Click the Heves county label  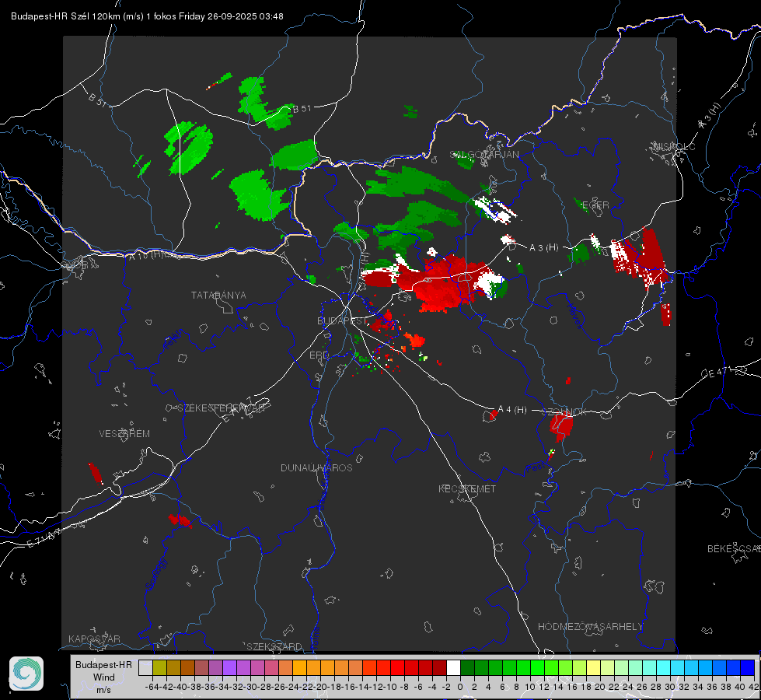tap(574, 316)
